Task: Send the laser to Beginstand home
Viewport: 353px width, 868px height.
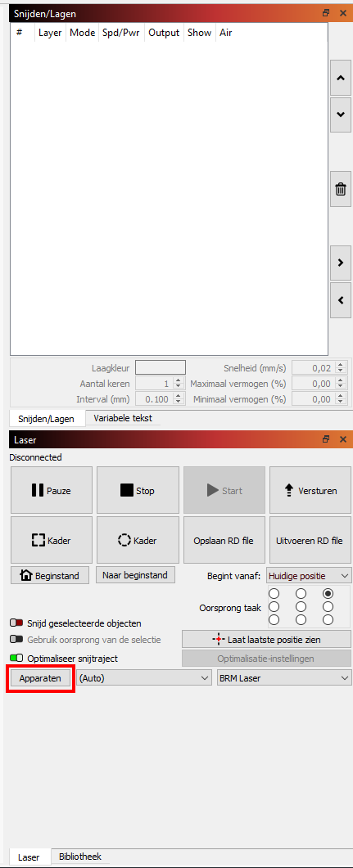Action: coord(49,575)
